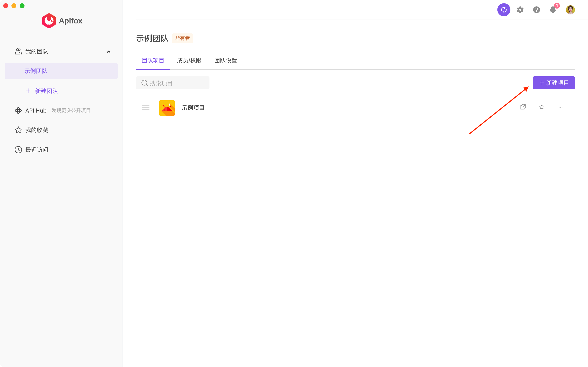This screenshot has width=588, height=367.
Task: Open API Hub in the sidebar
Action: [x=36, y=111]
